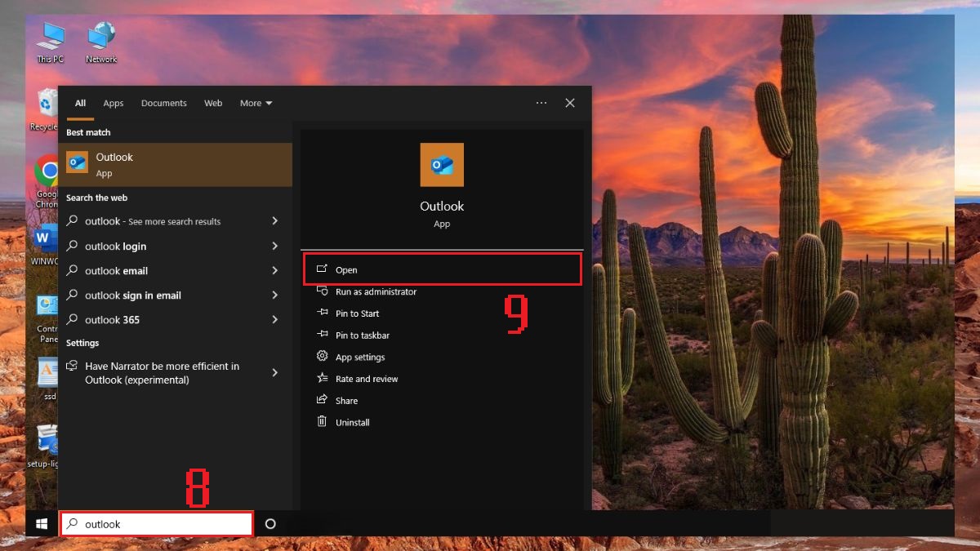Click the Cortana circle icon on taskbar

270,524
